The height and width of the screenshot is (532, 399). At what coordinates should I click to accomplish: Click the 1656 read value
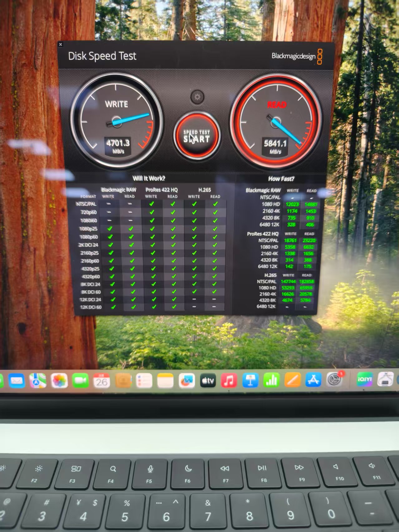(x=308, y=254)
